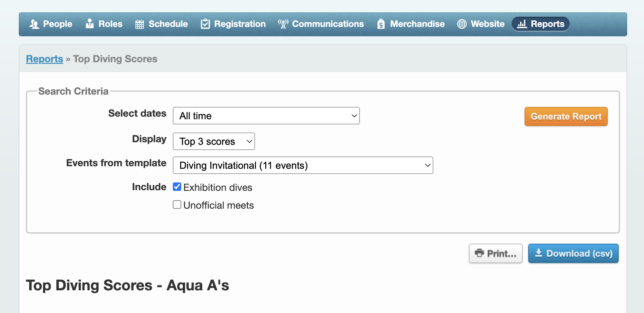Open the Roles menu
644x313 pixels.
[104, 24]
